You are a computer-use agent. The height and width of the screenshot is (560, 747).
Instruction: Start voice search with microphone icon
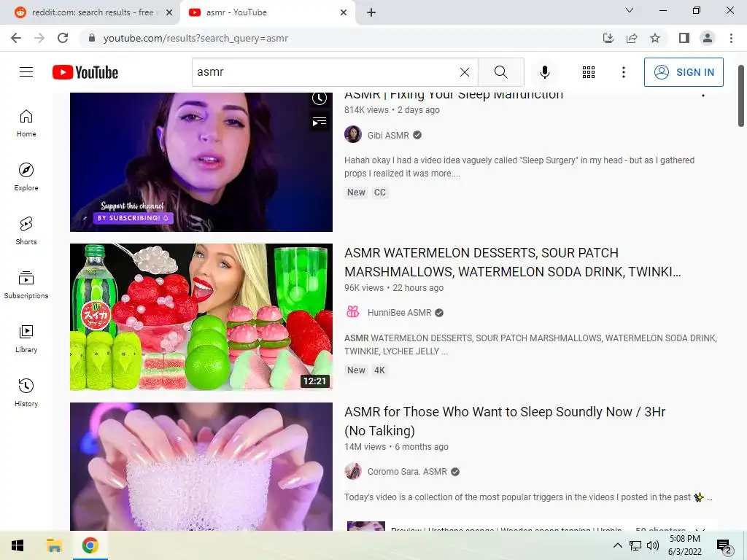pos(544,72)
